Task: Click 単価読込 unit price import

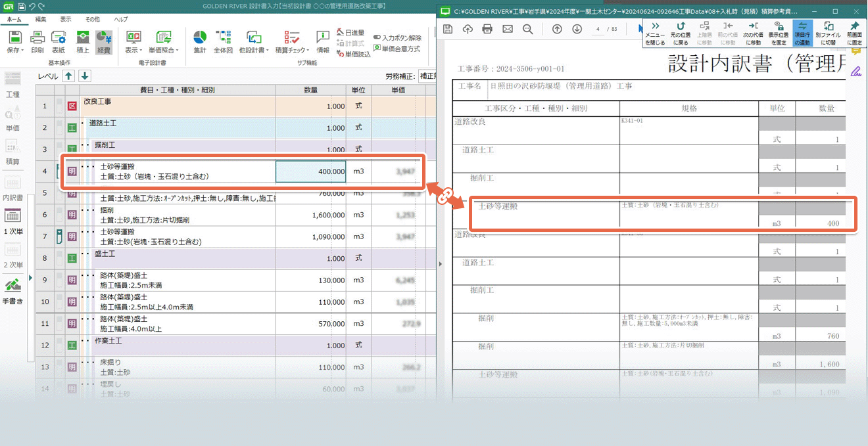Action: pyautogui.click(x=353, y=54)
